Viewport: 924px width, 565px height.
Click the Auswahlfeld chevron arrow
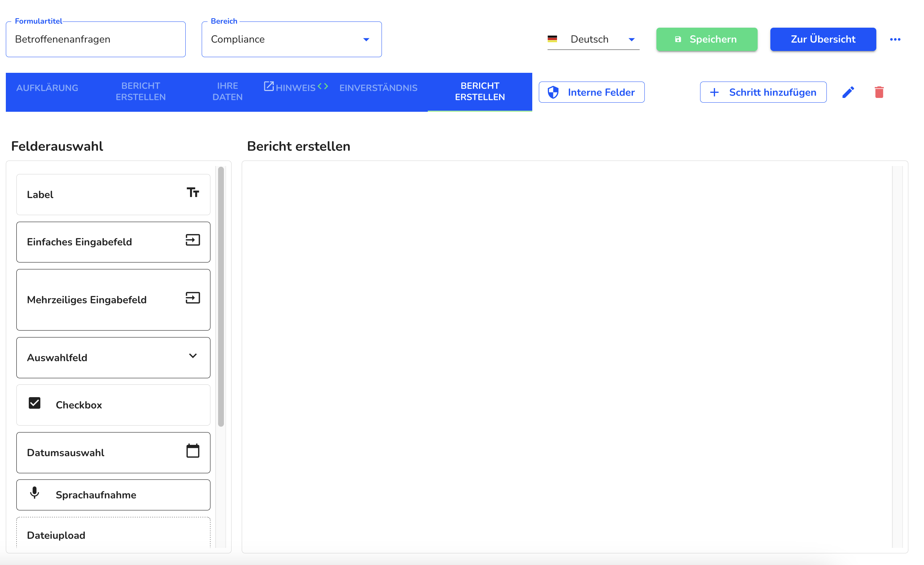click(x=193, y=356)
